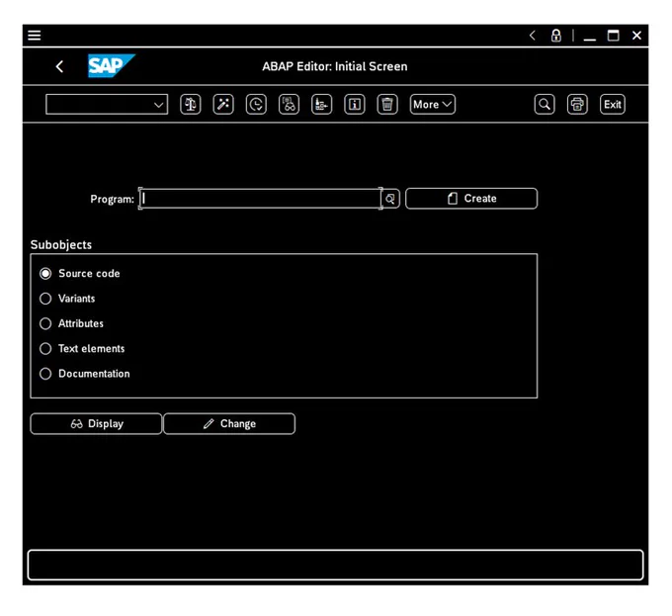Click the Create button

pyautogui.click(x=471, y=199)
